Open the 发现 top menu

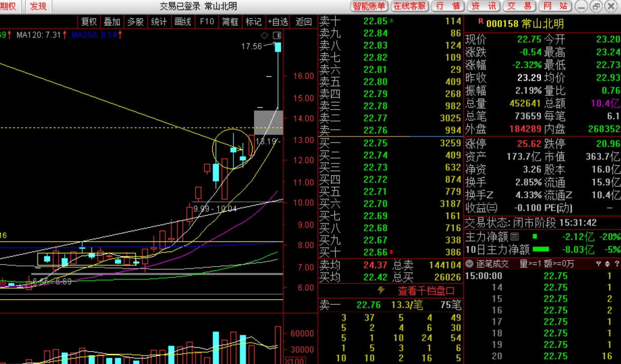pyautogui.click(x=38, y=6)
